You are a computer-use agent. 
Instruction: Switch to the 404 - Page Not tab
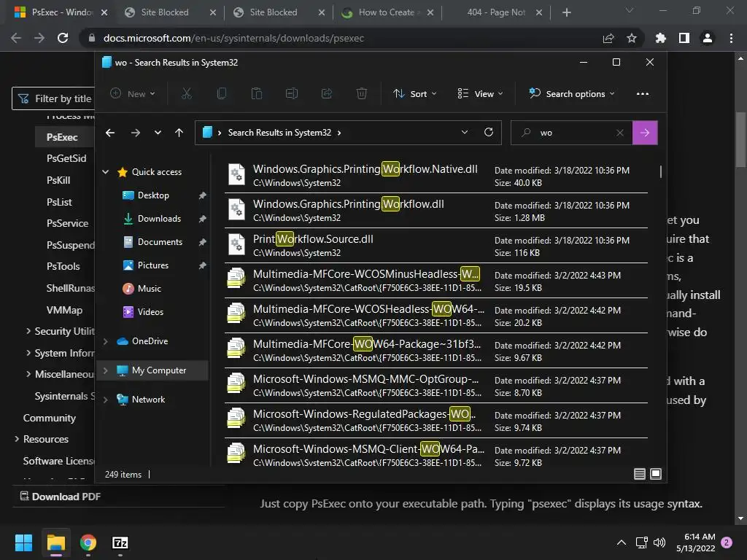pos(496,12)
